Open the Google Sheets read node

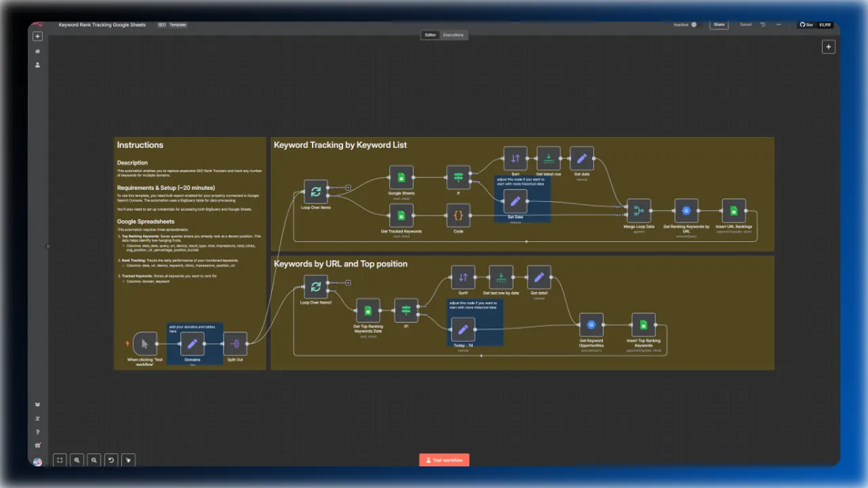coord(401,178)
